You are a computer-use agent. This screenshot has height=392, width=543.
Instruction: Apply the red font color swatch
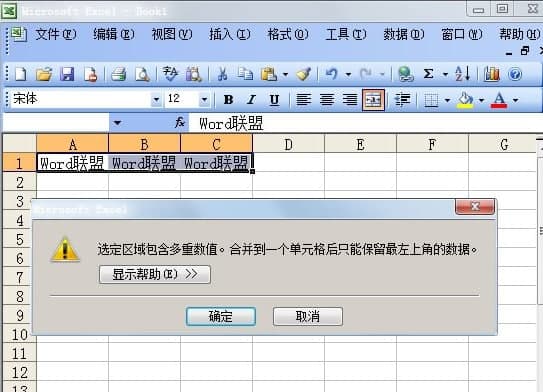(x=499, y=100)
